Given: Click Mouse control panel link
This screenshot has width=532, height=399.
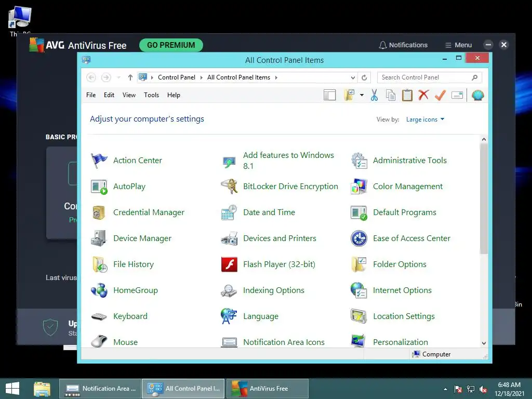Looking at the screenshot, I should point(126,342).
